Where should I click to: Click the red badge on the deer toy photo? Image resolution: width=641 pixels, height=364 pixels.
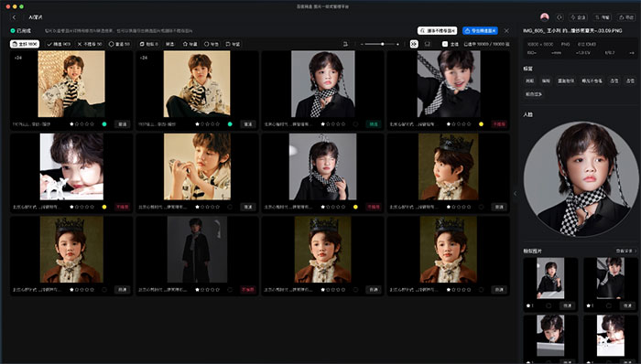click(122, 207)
